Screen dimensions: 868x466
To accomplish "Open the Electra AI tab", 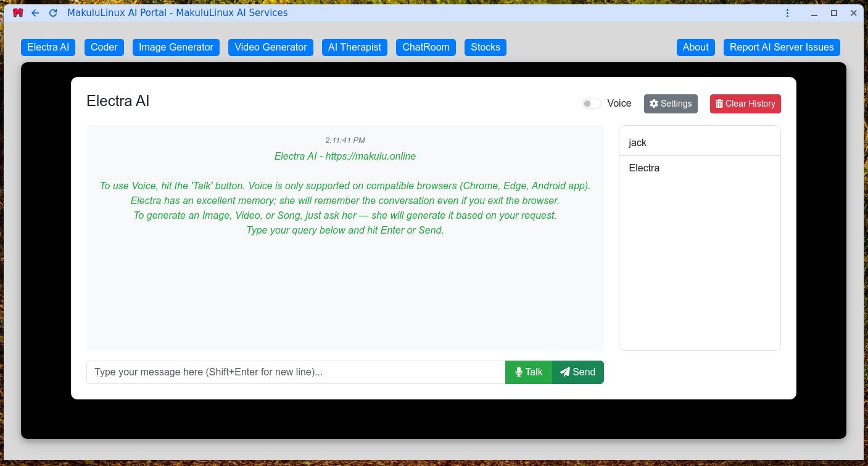I will [x=48, y=47].
